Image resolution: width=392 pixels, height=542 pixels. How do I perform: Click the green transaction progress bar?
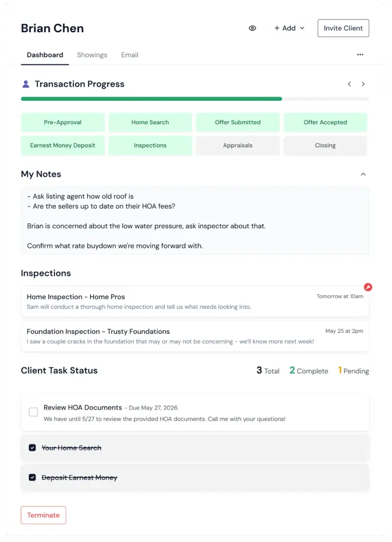[151, 99]
